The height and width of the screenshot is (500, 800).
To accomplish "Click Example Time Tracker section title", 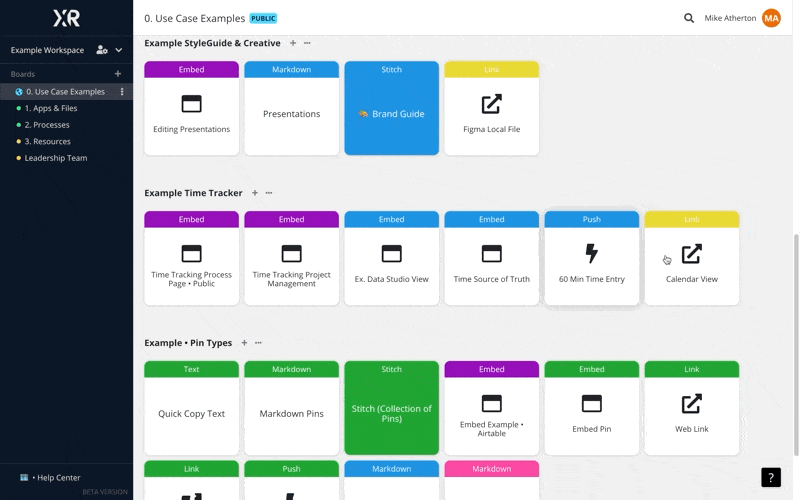I will click(193, 193).
